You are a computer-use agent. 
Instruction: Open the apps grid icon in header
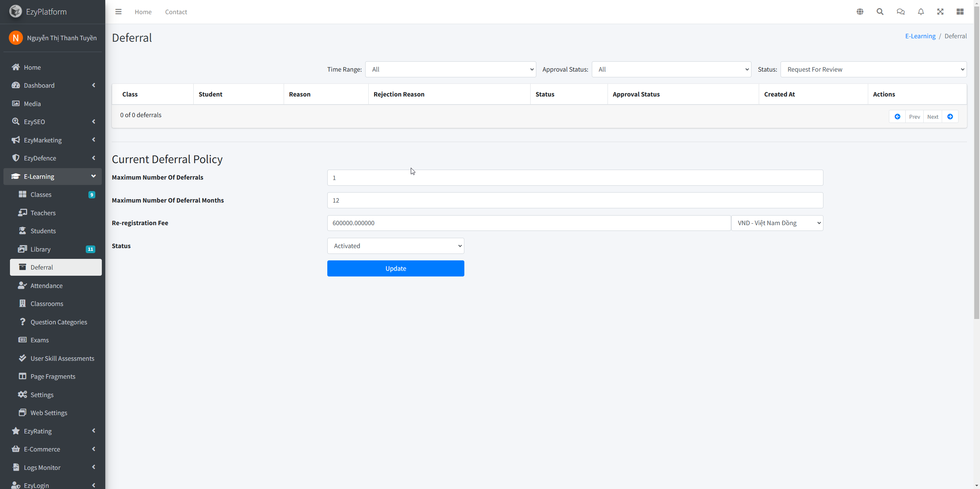960,12
